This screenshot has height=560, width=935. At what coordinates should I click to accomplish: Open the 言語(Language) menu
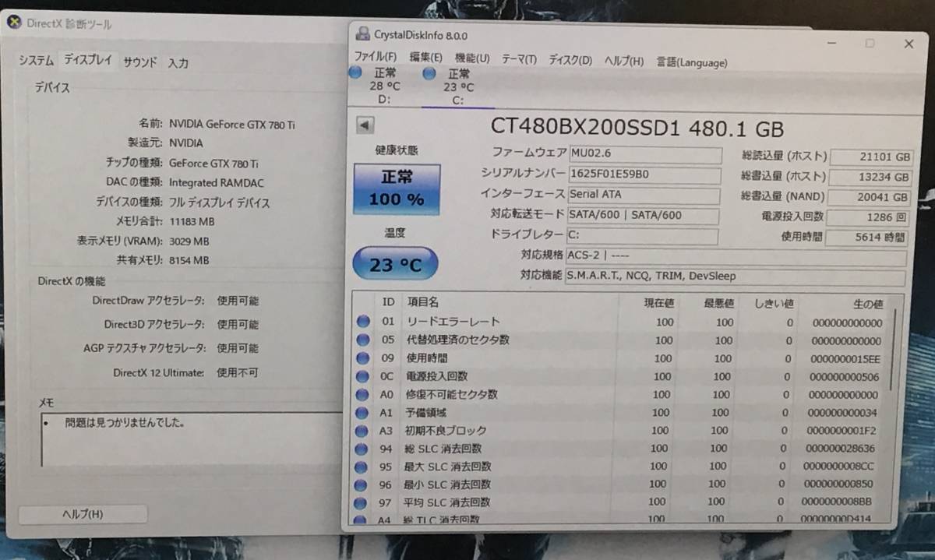(x=692, y=62)
